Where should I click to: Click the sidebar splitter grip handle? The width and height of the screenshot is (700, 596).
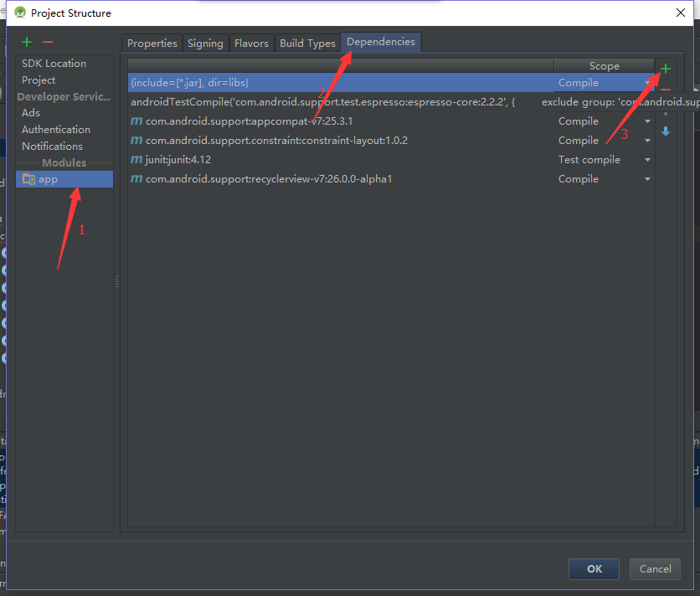click(x=117, y=281)
